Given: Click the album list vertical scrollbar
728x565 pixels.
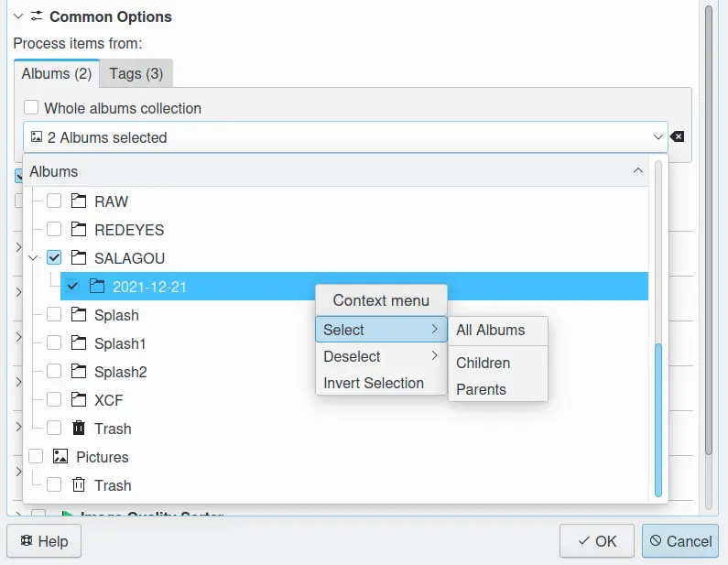Looking at the screenshot, I should (657, 417).
